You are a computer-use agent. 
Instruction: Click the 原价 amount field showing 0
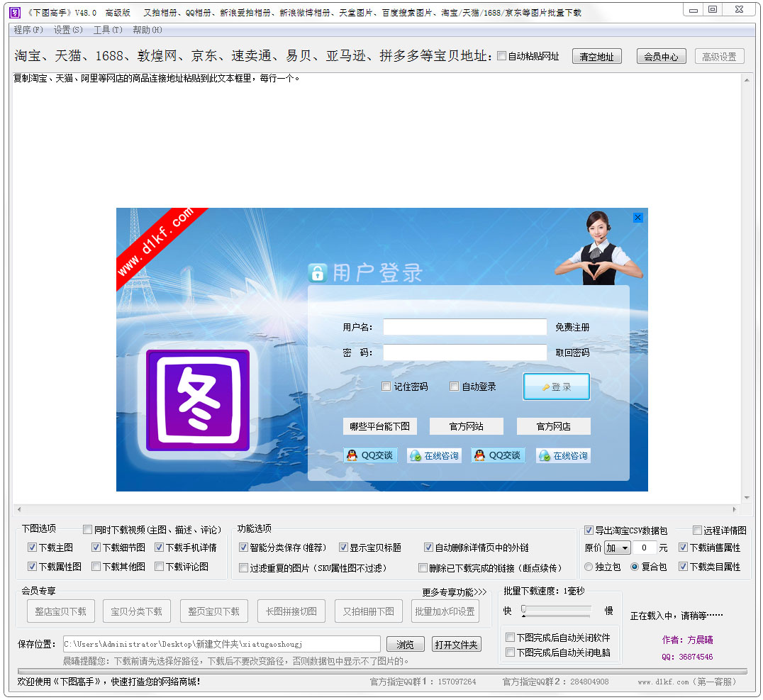645,548
